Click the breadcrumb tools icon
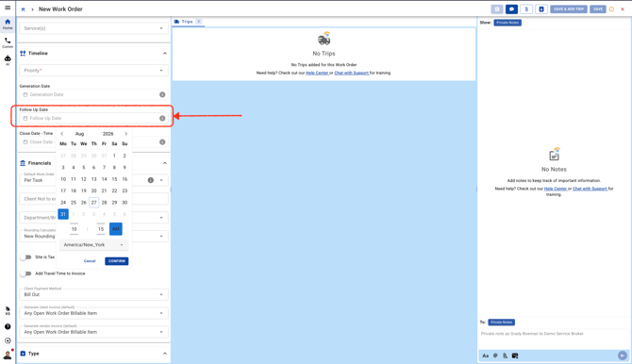 click(23, 9)
